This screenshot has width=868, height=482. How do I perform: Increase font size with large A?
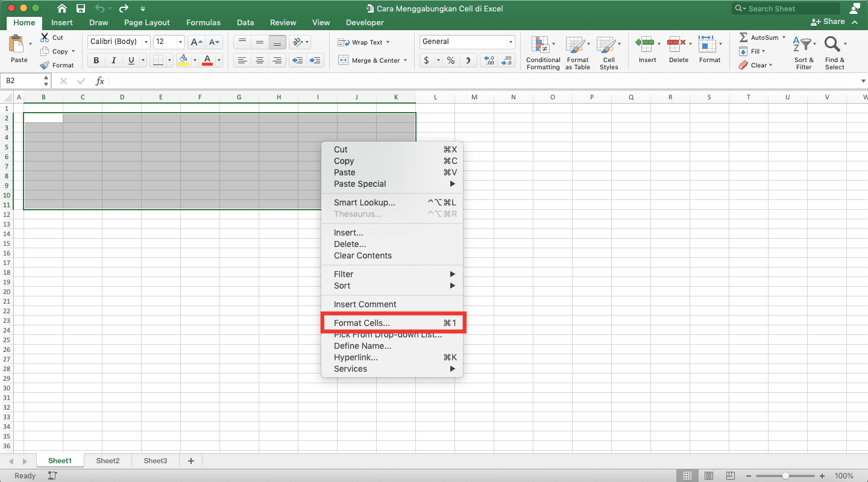pyautogui.click(x=196, y=42)
